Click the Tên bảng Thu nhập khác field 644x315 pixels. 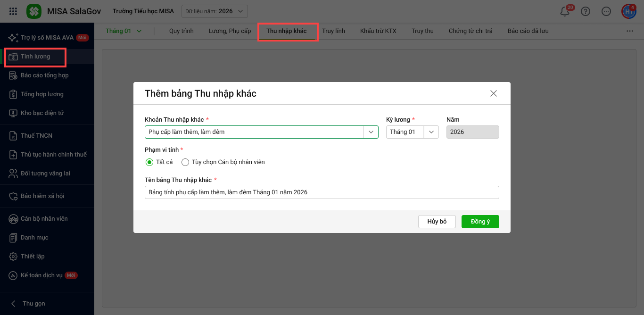click(322, 192)
